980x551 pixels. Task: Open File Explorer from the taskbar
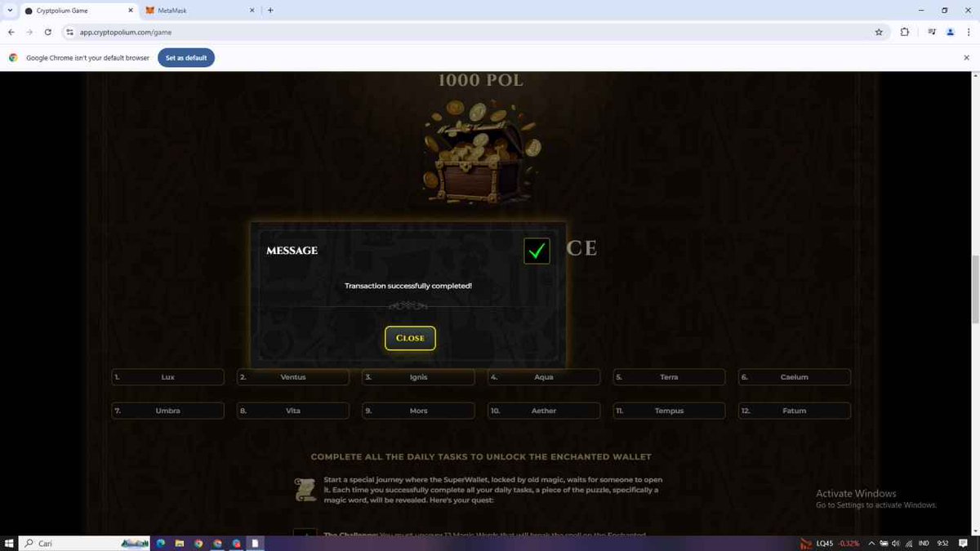(x=180, y=543)
